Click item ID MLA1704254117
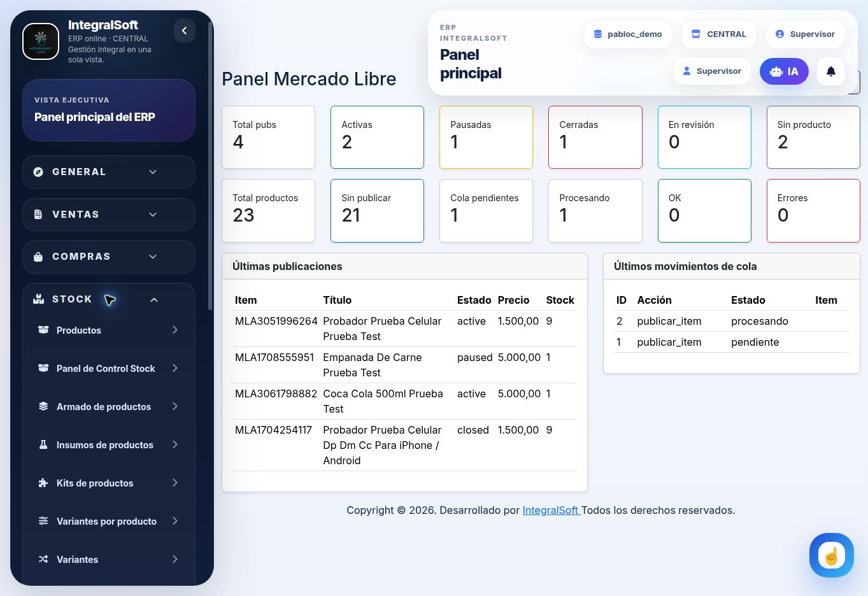Viewport: 868px width, 596px height. point(274,430)
